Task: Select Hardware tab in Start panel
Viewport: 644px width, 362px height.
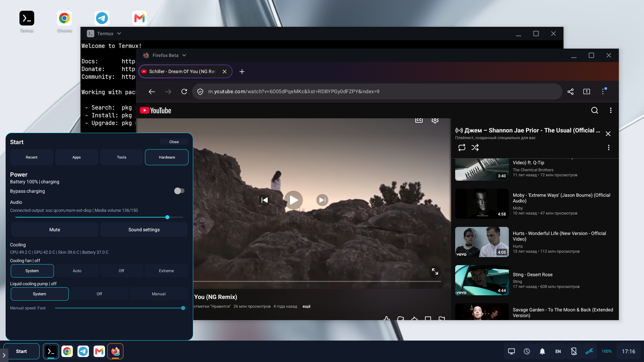Action: [167, 157]
